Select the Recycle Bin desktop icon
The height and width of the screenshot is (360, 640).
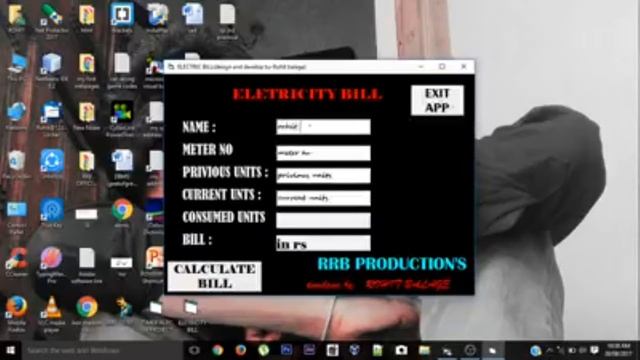coord(16,164)
